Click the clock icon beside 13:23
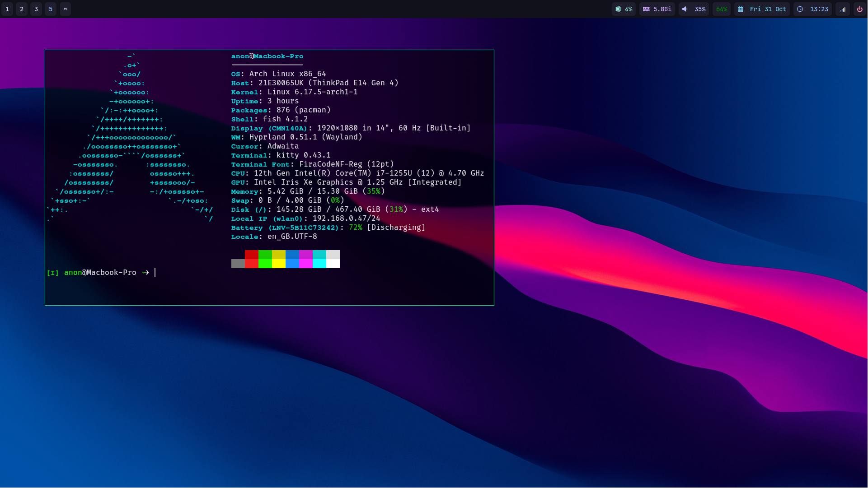Image resolution: width=868 pixels, height=488 pixels. [x=800, y=9]
